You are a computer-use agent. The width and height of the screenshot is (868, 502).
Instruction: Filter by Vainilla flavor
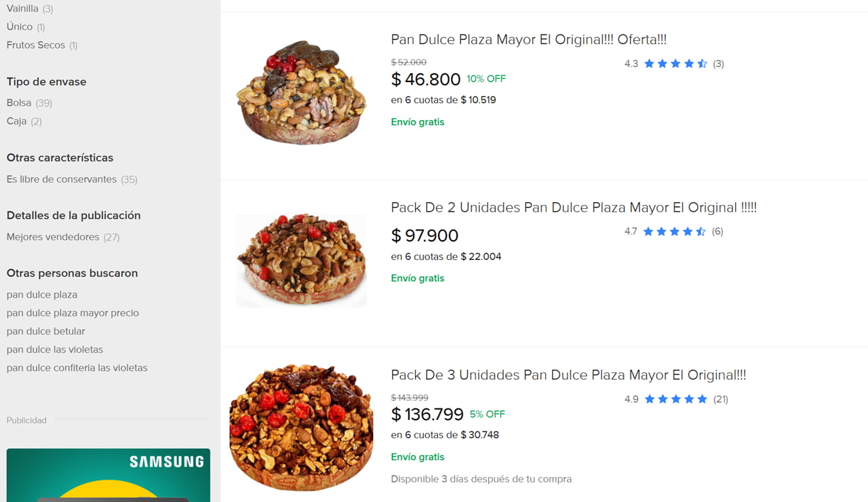click(22, 9)
